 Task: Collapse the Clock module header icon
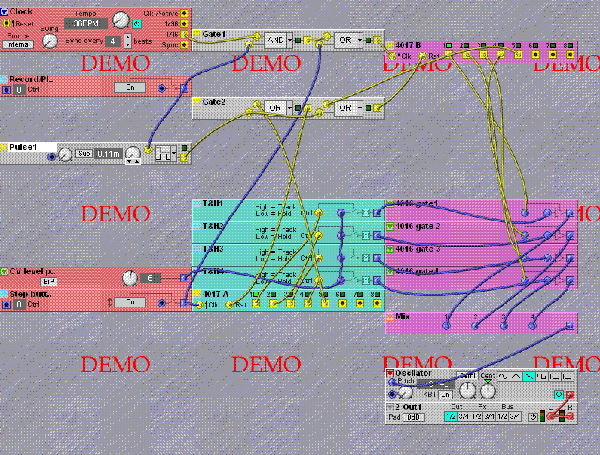(x=4, y=12)
